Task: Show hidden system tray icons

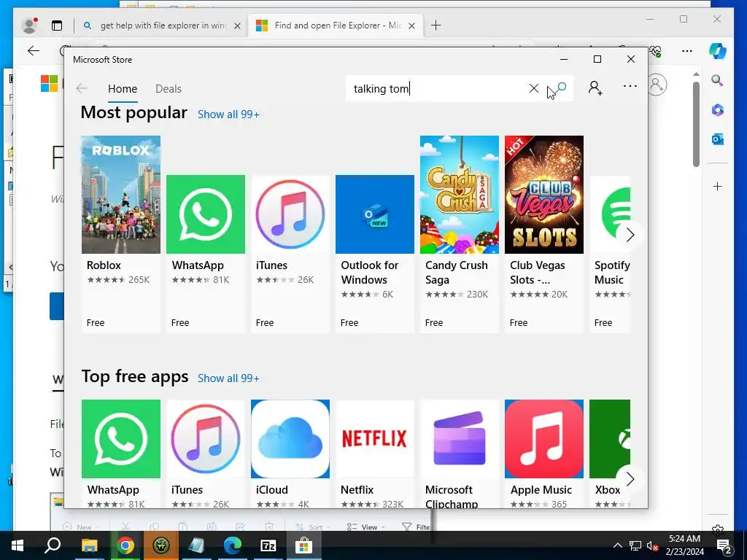Action: coord(617,545)
